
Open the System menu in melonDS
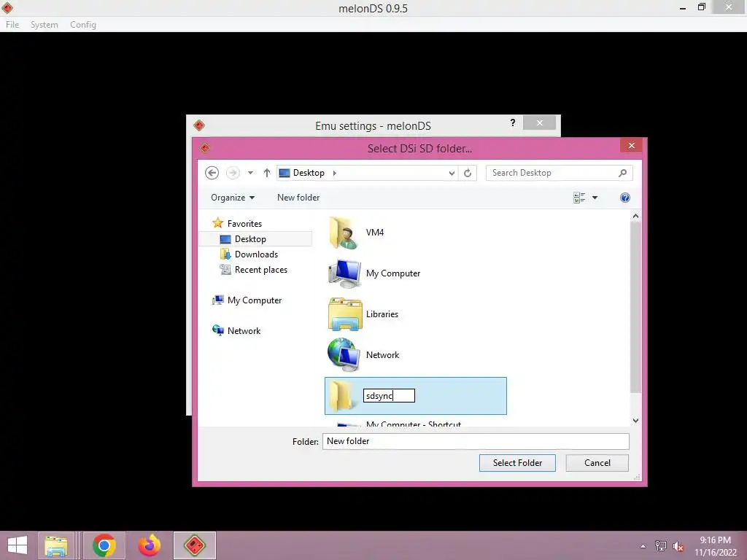[44, 25]
